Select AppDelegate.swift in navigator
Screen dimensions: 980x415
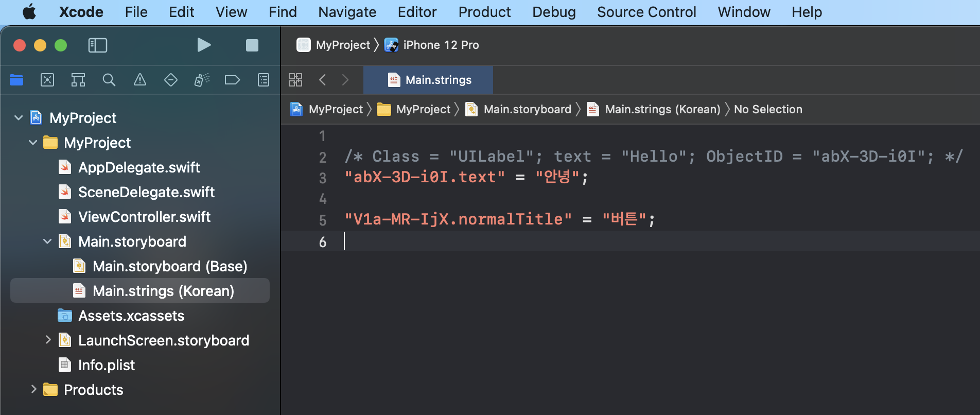pyautogui.click(x=140, y=167)
